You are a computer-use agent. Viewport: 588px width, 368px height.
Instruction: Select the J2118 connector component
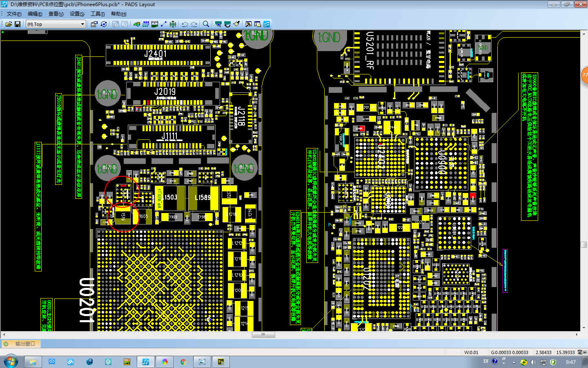[241, 117]
